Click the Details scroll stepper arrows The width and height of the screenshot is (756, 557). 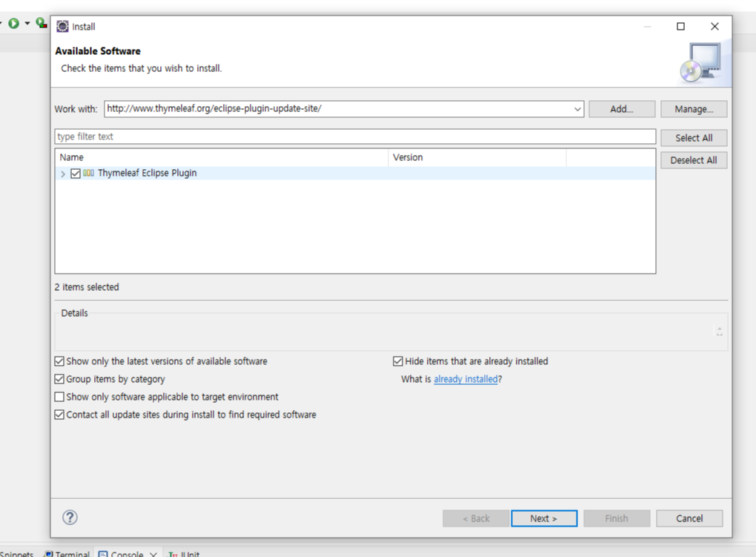pos(720,331)
